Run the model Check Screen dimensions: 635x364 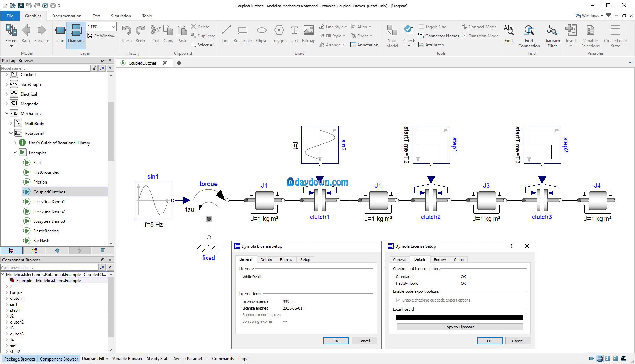(x=409, y=36)
